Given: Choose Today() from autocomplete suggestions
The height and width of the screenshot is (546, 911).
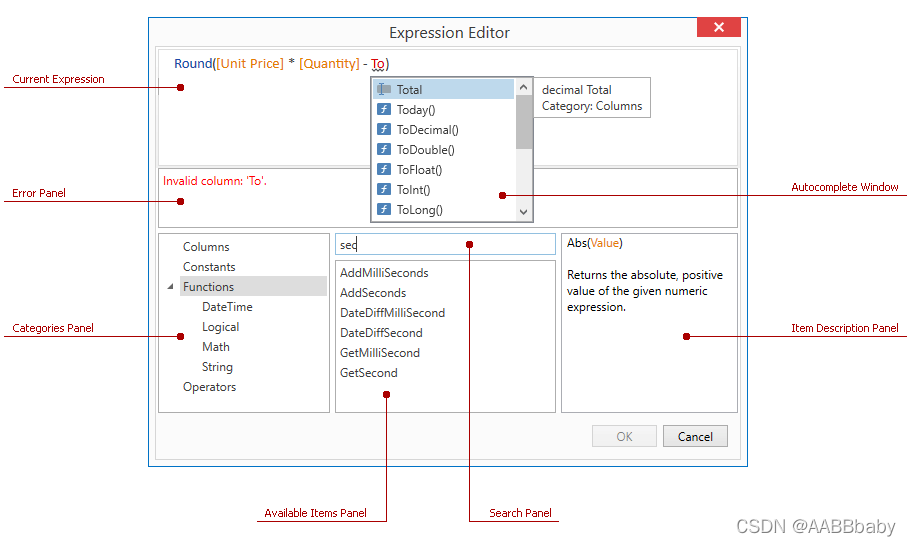Looking at the screenshot, I should pos(443,109).
